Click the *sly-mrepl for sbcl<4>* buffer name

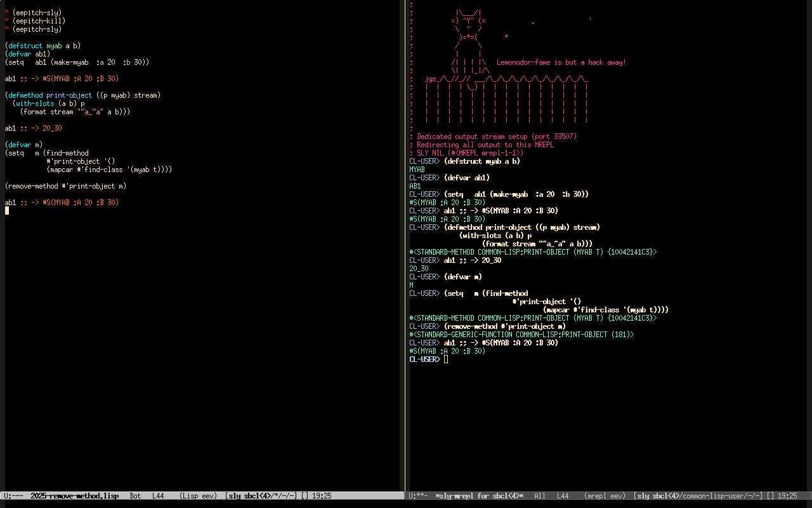coord(479,496)
